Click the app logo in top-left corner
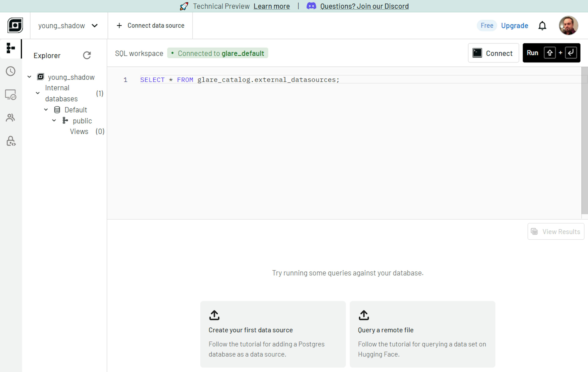 (15, 25)
